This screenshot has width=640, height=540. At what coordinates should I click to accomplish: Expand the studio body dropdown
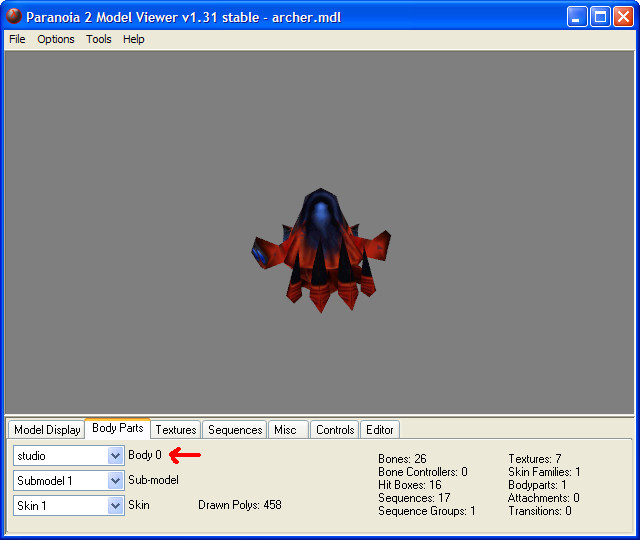coord(115,456)
